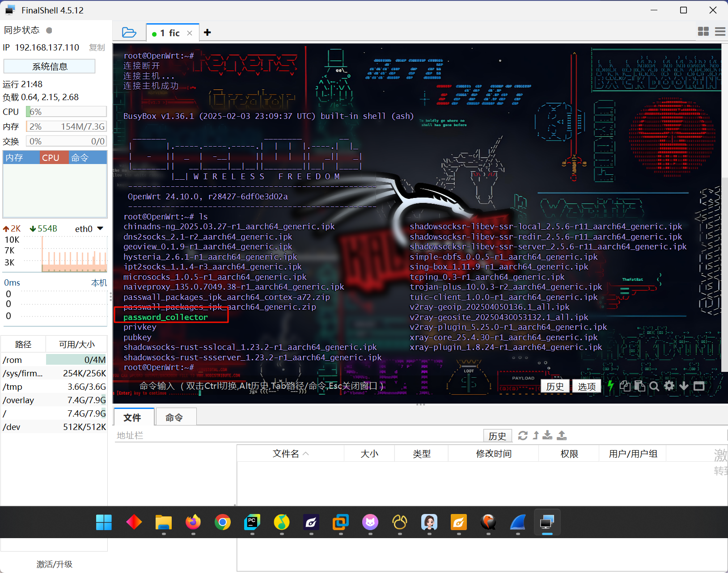Image resolution: width=728 pixels, height=573 pixels.
Task: Open terminal command 历史 button
Action: (555, 386)
